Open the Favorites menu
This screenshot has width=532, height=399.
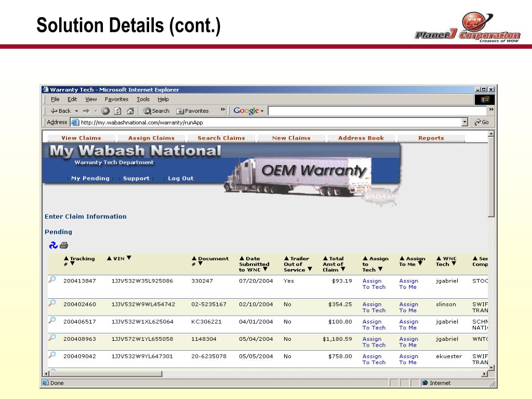coord(116,99)
